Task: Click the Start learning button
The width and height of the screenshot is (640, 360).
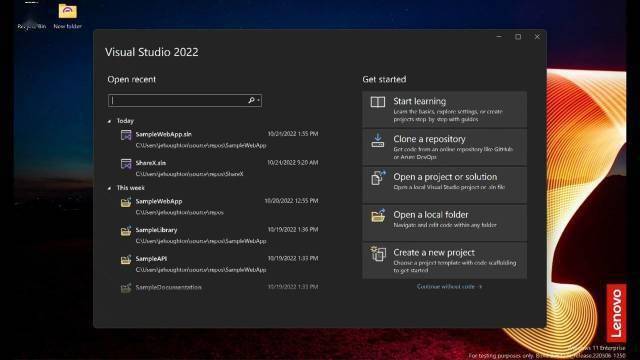Action: pyautogui.click(x=444, y=109)
